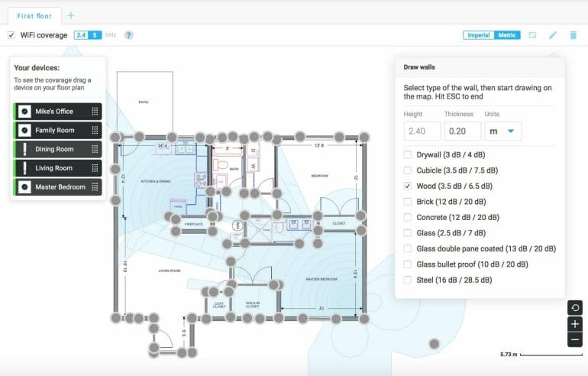Viewport: 588px width, 376px height.
Task: Click the trash delete icon
Action: [x=573, y=35]
